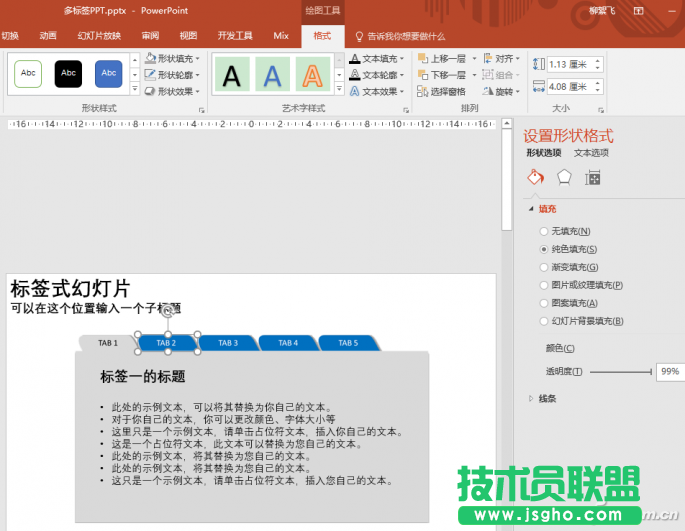This screenshot has width=685, height=531.
Task: Open the Align (对齐) dropdown
Action: 502,59
